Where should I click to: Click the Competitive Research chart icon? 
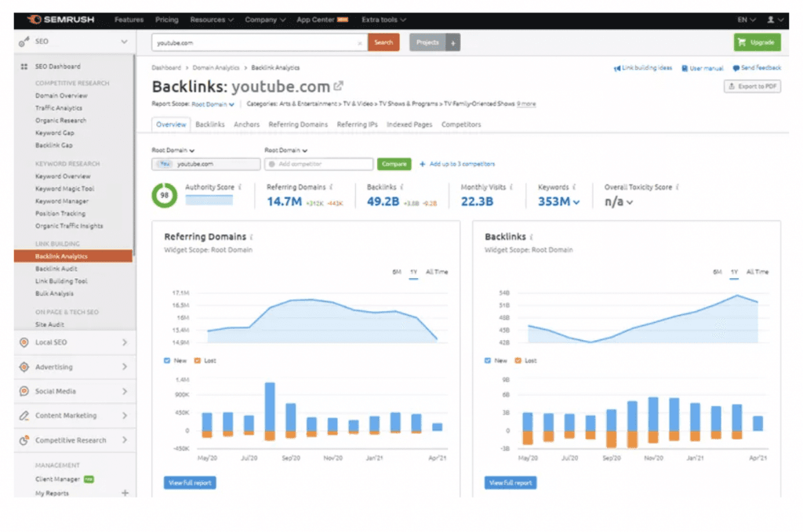[24, 440]
